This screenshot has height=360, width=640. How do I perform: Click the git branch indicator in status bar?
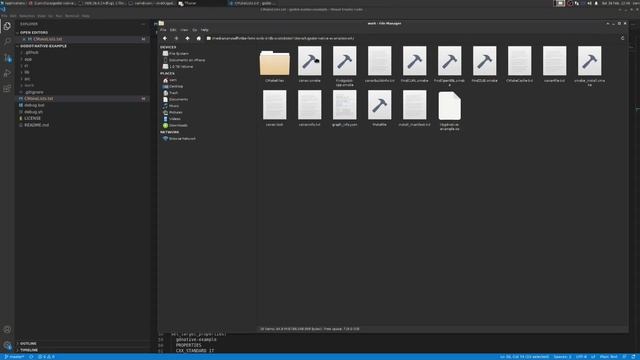click(14, 357)
